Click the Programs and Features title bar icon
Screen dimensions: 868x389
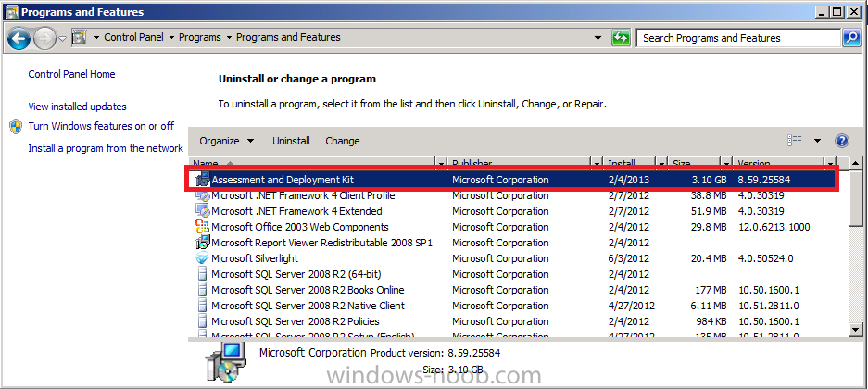coord(10,12)
